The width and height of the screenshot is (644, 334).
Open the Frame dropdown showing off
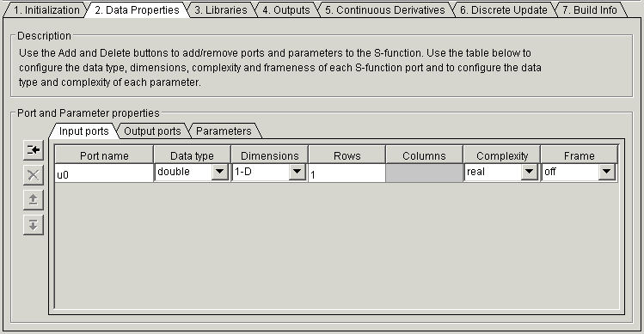(x=607, y=172)
